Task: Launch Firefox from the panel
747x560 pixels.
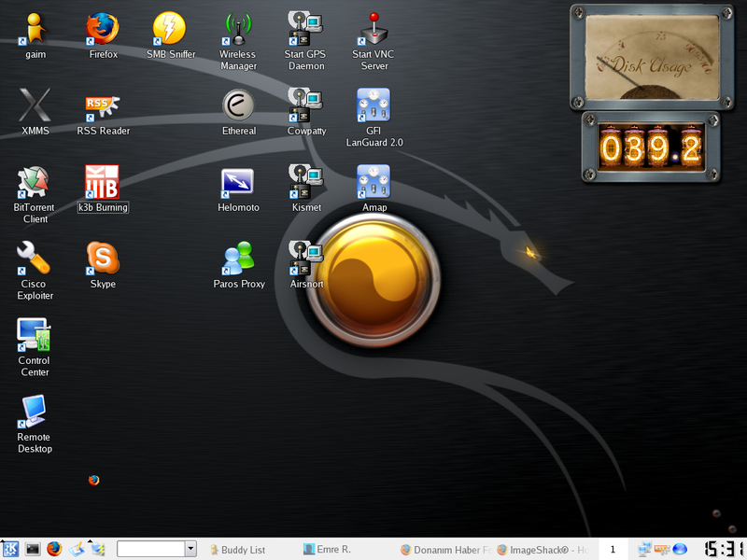Action: click(54, 549)
